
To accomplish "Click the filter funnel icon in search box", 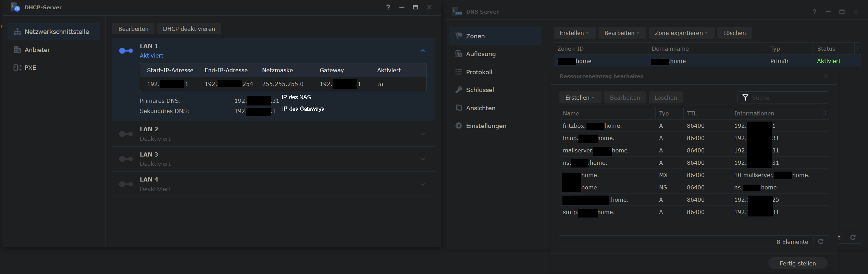I will (745, 98).
